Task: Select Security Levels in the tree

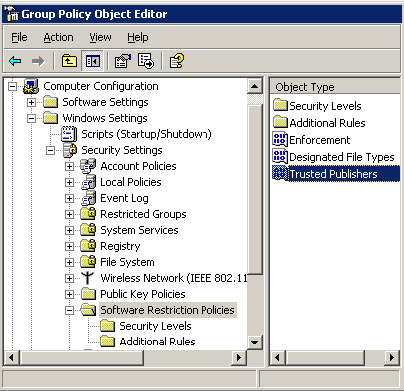Action: [155, 326]
